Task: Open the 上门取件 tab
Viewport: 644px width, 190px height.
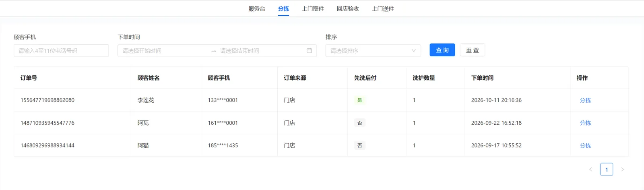Action: click(313, 9)
